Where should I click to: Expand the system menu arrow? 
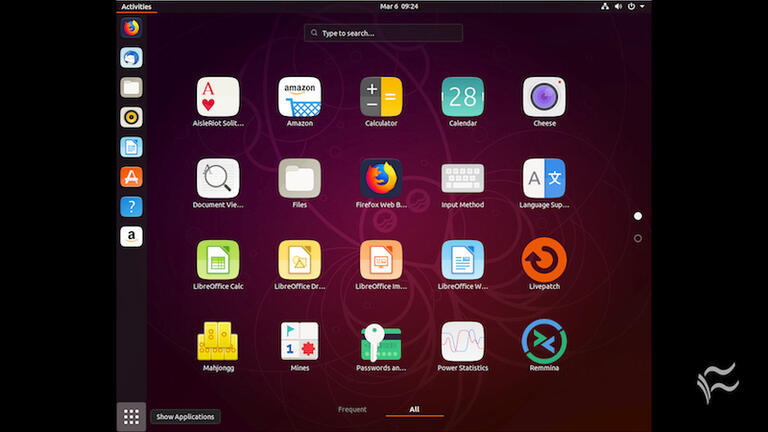point(642,6)
